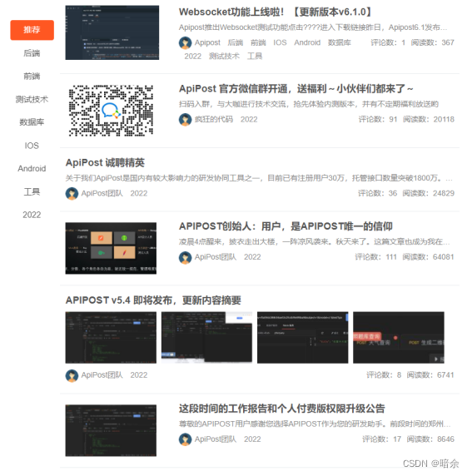Click the 尊敬的APIPOST用户 summary text
Viewport: 472px width, 476px height.
[315, 424]
